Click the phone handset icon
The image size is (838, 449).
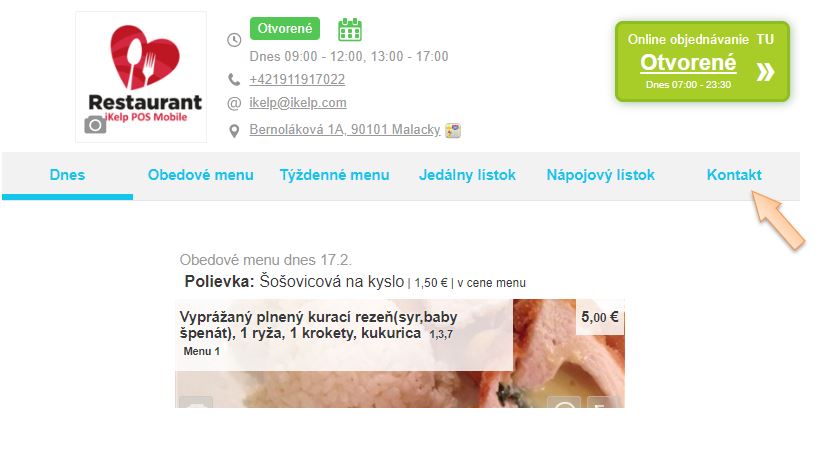click(234, 80)
